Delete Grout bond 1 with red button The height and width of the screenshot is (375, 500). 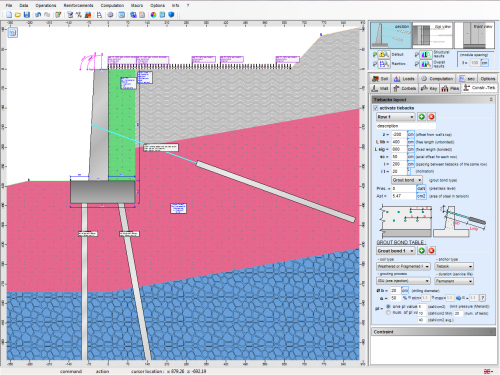pos(431,250)
